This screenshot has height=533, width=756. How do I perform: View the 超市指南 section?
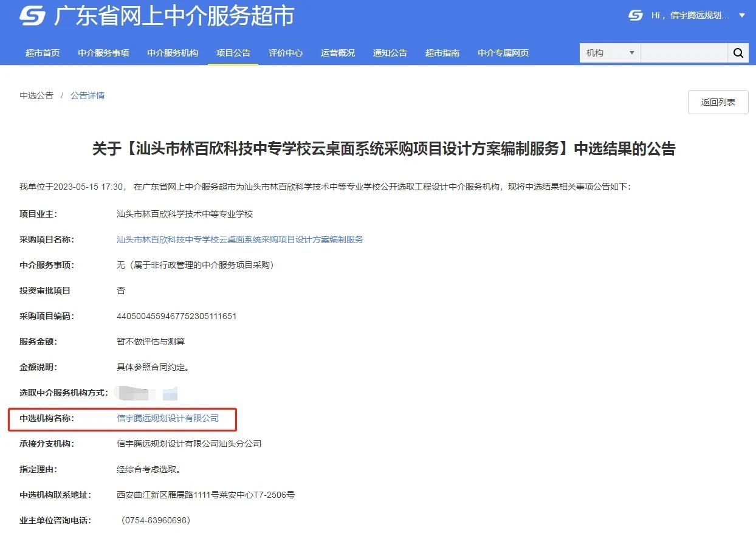pyautogui.click(x=442, y=53)
